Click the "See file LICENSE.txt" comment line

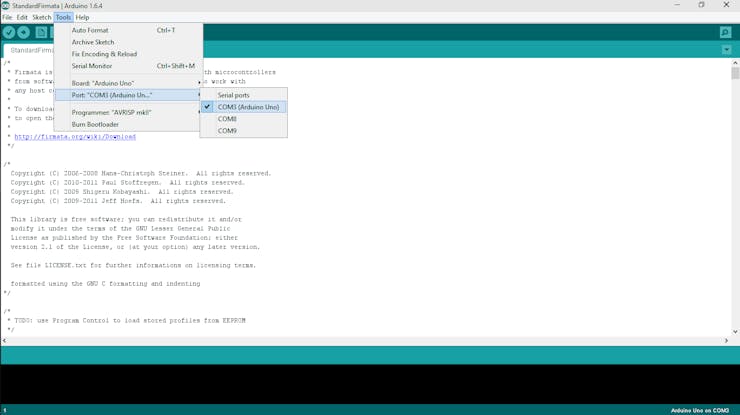pos(133,265)
